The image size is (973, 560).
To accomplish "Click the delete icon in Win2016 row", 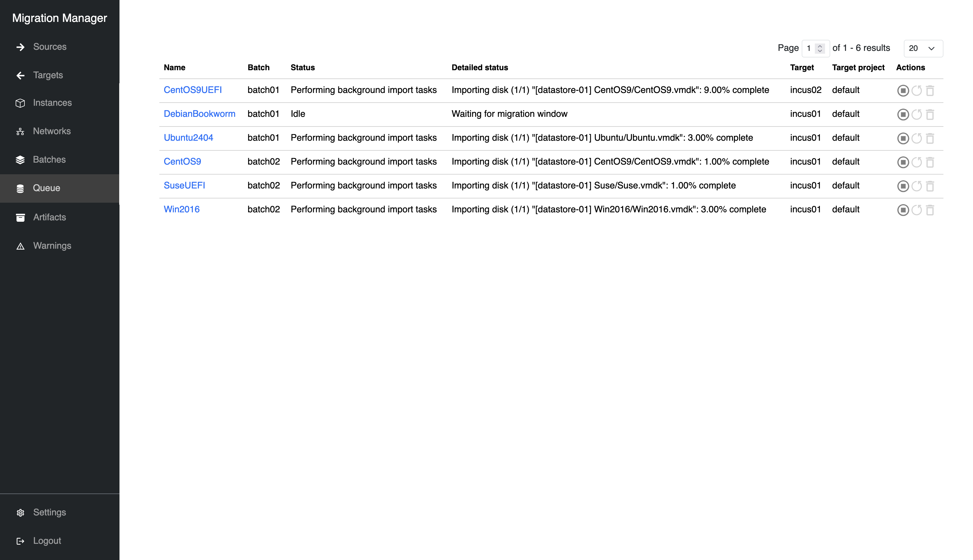I will pos(930,210).
